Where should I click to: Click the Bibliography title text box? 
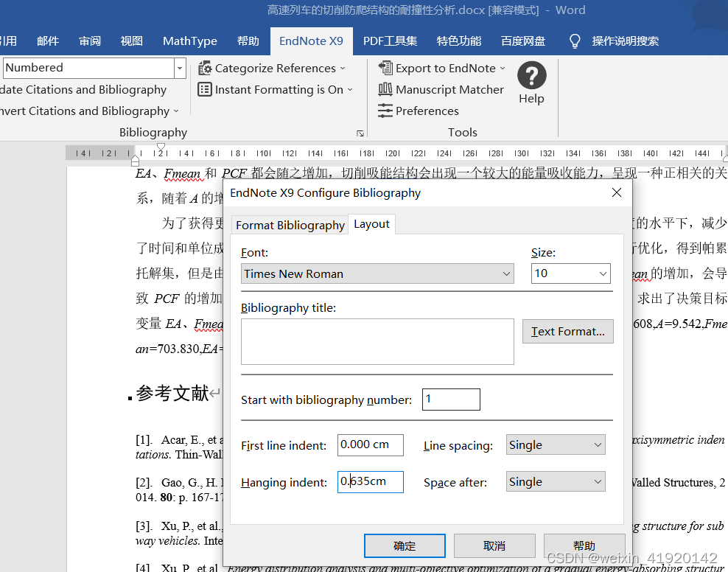(377, 342)
